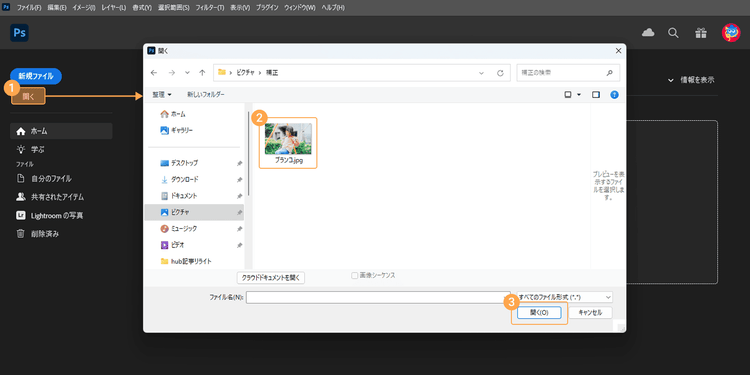Click the 補正の検索 search field
Viewport: 750px width, 375px height.
click(x=568, y=73)
